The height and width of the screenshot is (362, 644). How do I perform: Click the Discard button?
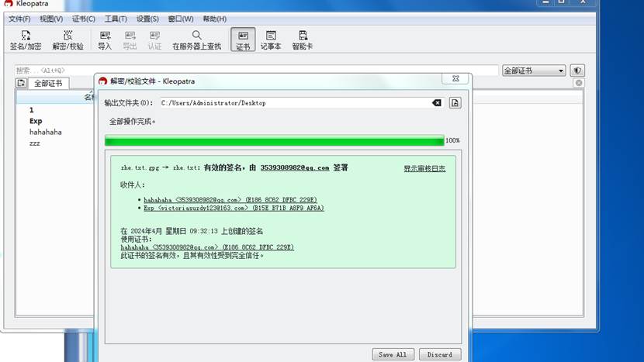click(440, 354)
